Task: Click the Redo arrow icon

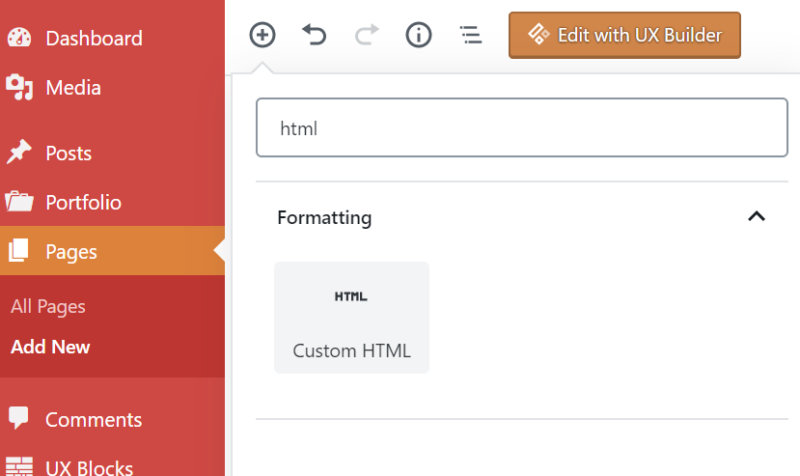Action: pos(367,35)
